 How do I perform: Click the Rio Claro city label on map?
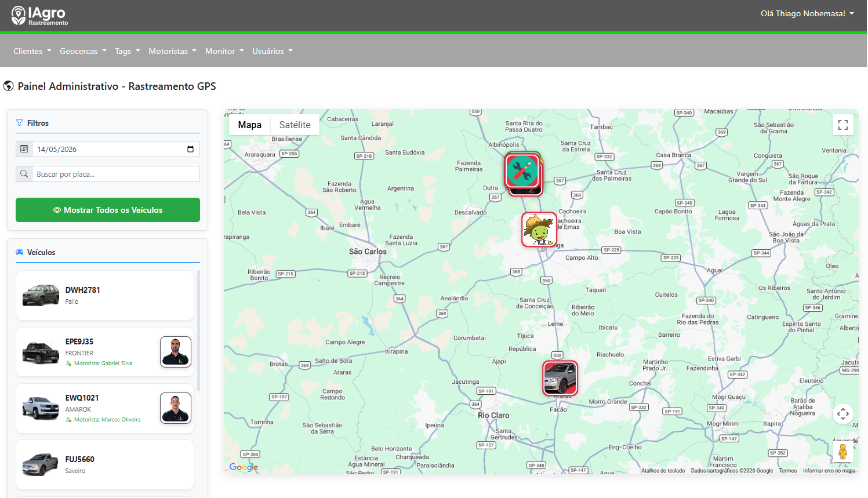click(493, 416)
